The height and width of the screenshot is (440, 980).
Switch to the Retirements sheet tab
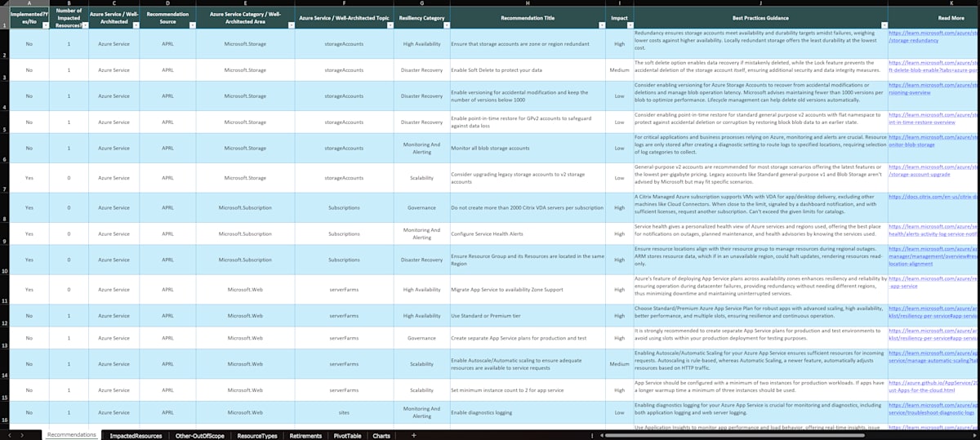pos(305,435)
